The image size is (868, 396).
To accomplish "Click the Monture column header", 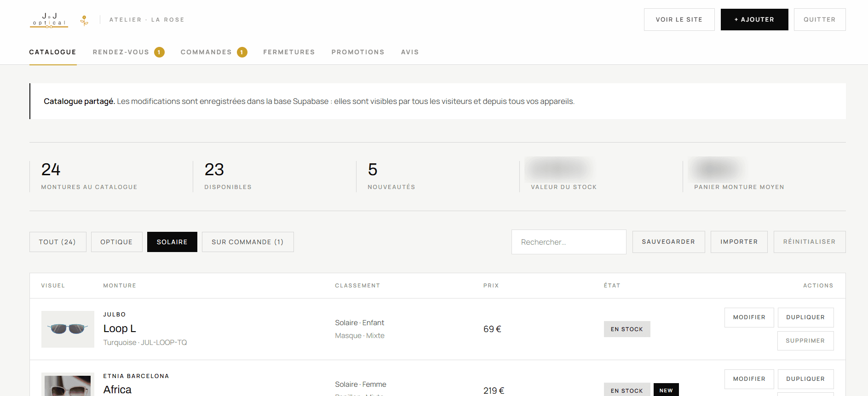I will coord(120,286).
